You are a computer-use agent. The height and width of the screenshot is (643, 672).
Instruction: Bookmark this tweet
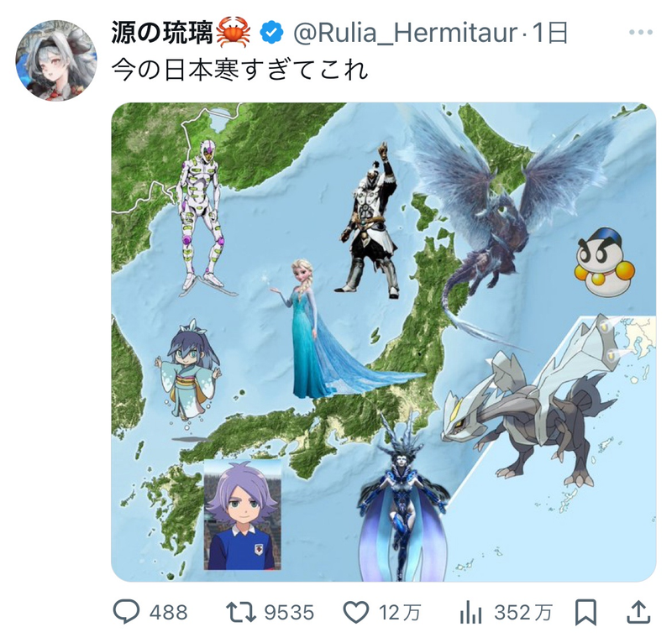[x=585, y=612]
